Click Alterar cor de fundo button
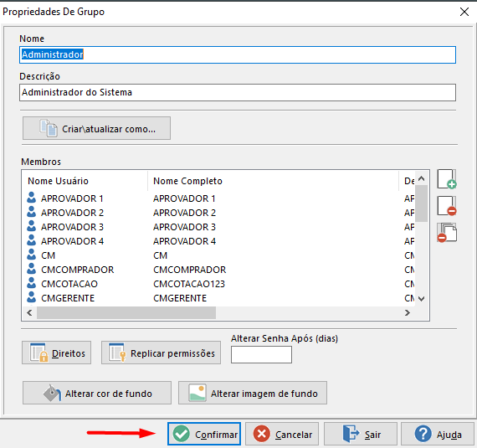Screen dimensions: 477x448 coord(97,393)
